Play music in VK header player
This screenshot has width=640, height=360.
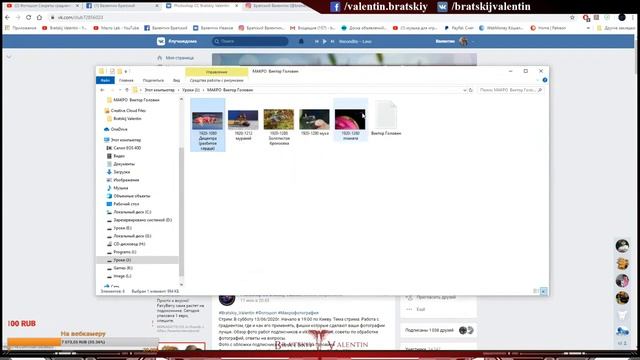point(324,41)
